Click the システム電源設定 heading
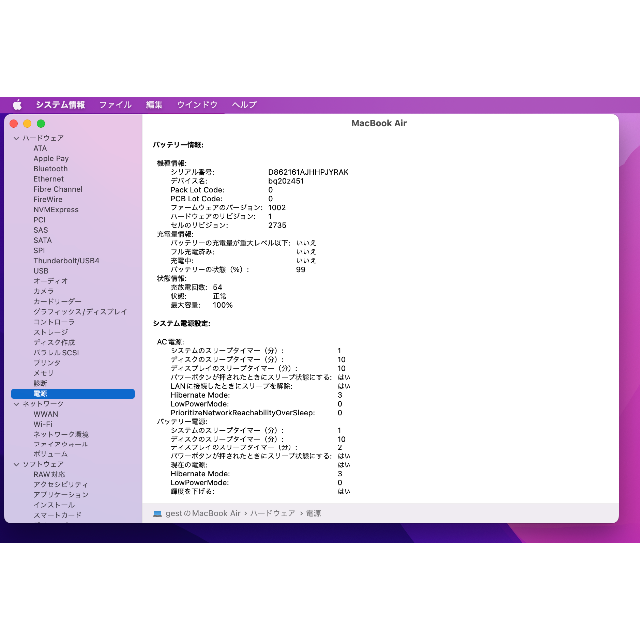 (182, 323)
